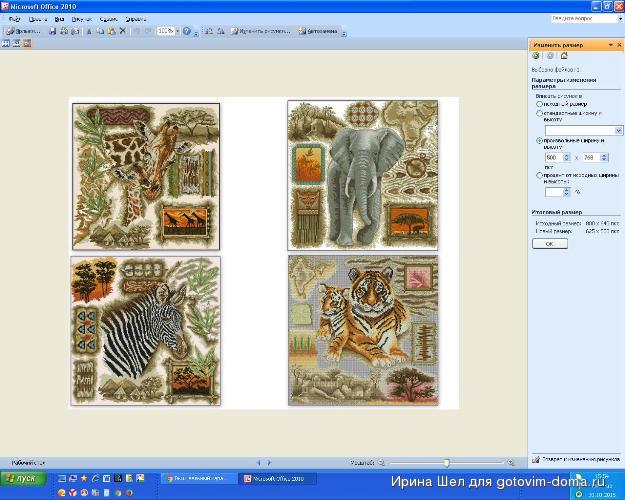Click the Paste icon in the toolbar
The height and width of the screenshot is (500, 625).
point(112,31)
